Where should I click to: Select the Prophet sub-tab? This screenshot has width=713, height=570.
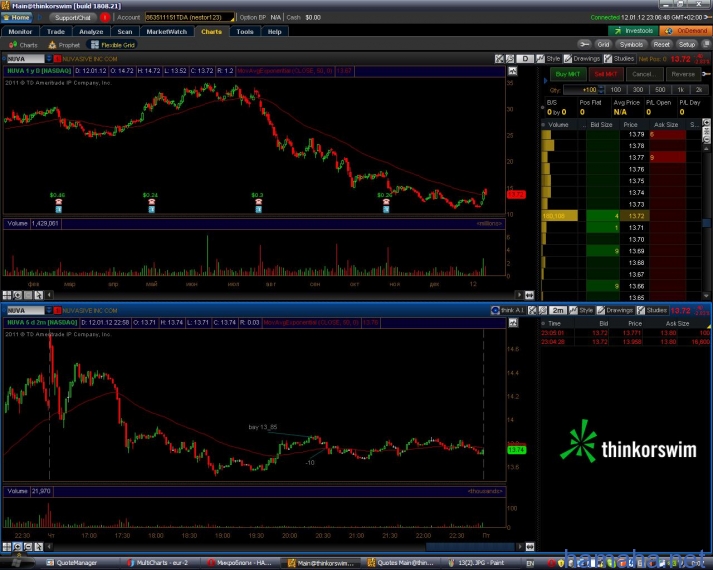click(x=64, y=45)
